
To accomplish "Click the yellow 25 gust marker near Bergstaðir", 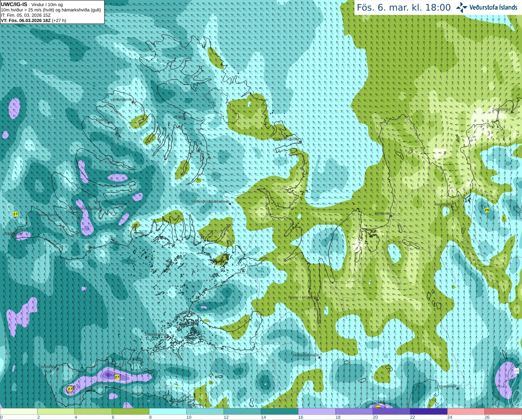I will point(487,210).
